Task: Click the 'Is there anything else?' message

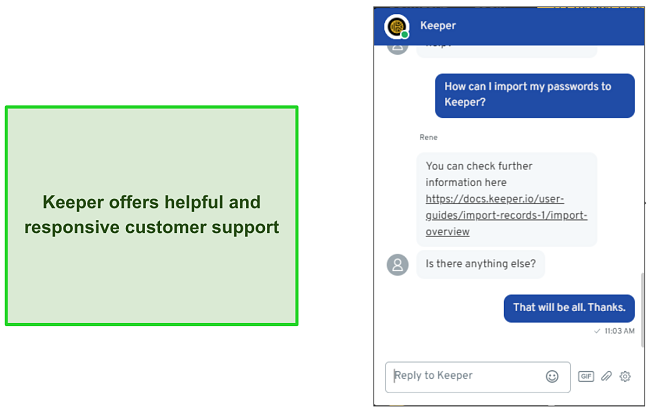Action: tap(480, 264)
